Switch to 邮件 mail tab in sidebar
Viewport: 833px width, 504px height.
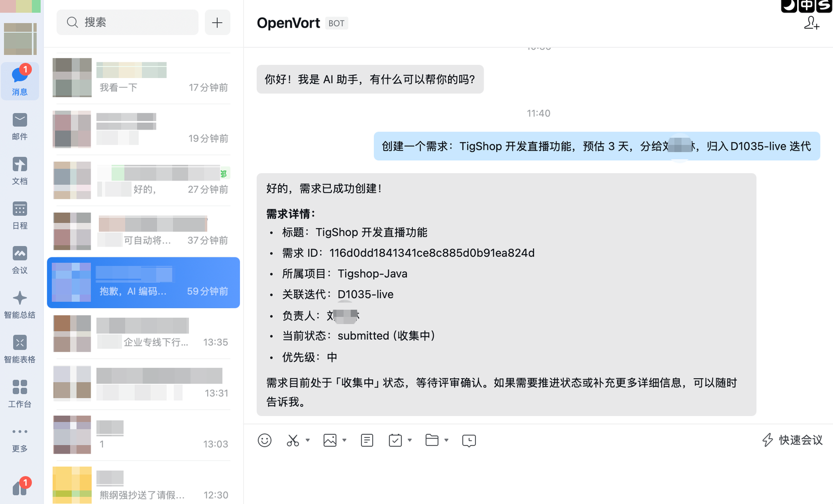click(20, 126)
